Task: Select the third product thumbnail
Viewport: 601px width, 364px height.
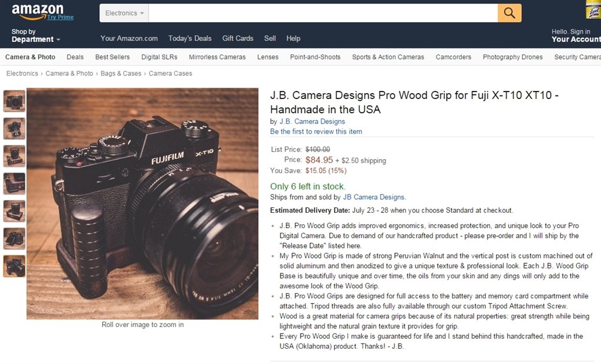Action: pos(15,156)
